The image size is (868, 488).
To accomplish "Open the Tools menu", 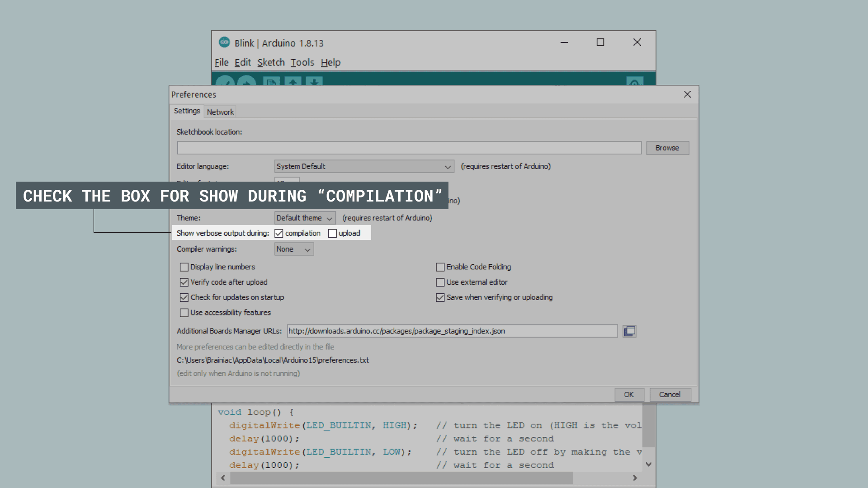I will coord(302,62).
